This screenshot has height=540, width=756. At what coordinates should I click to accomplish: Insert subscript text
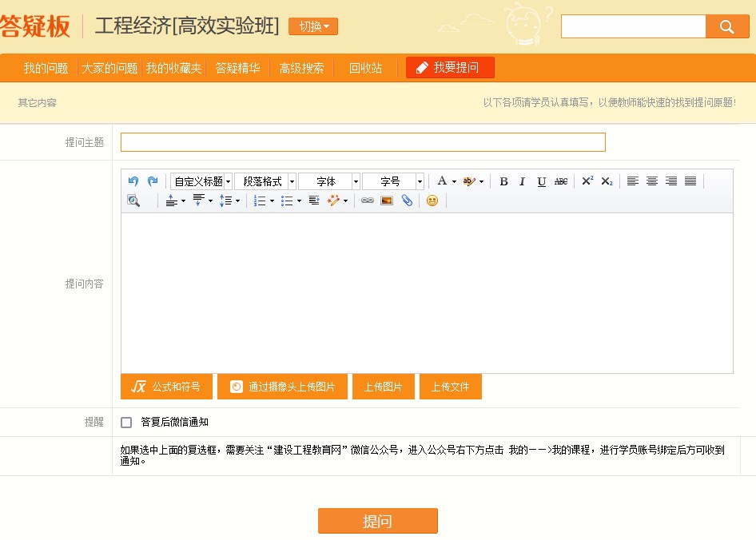[x=605, y=181]
